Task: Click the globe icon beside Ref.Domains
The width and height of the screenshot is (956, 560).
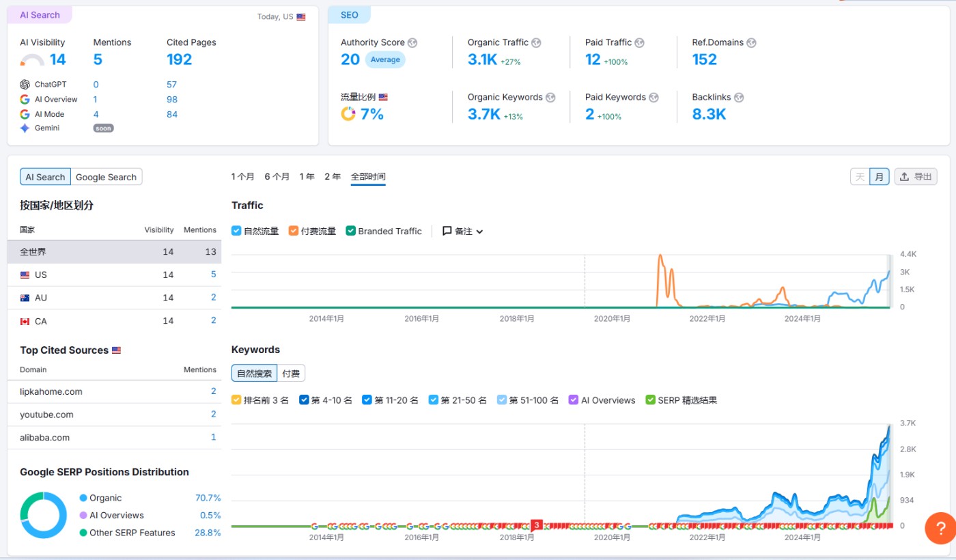Action: point(751,42)
